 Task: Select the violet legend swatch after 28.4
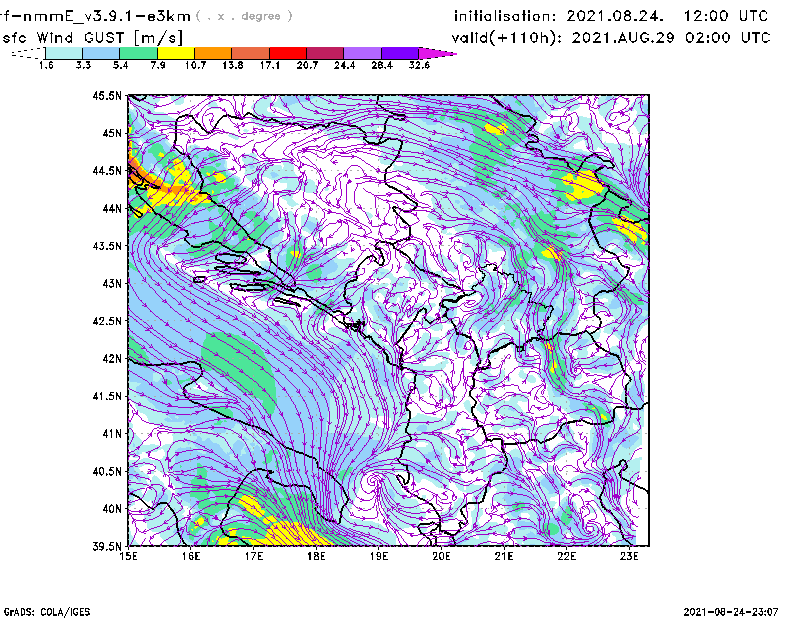click(x=399, y=53)
